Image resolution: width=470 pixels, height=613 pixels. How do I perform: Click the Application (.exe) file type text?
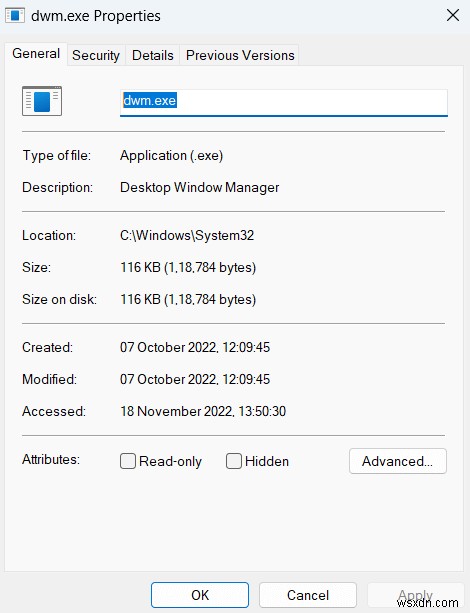[171, 156]
